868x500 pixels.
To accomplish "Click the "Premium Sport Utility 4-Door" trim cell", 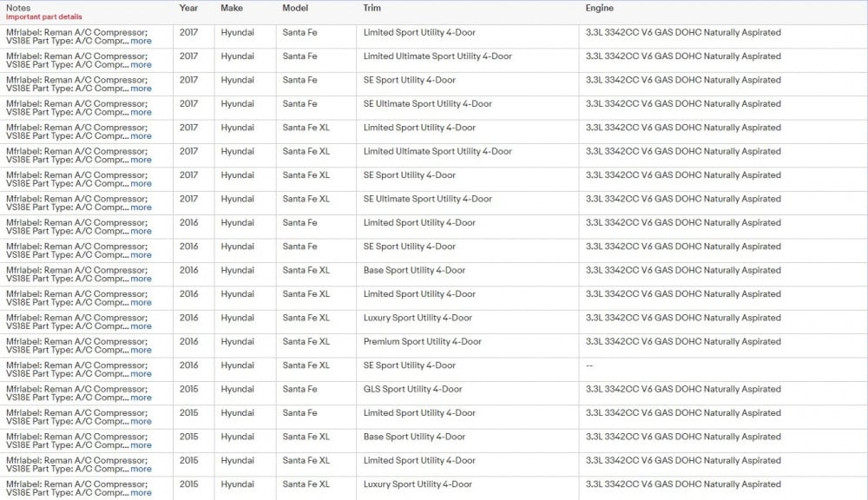I will click(x=422, y=342).
